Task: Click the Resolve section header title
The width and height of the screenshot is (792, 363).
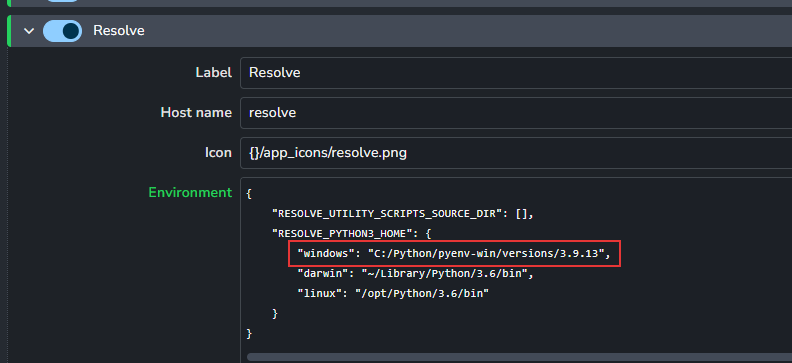Action: coord(119,31)
